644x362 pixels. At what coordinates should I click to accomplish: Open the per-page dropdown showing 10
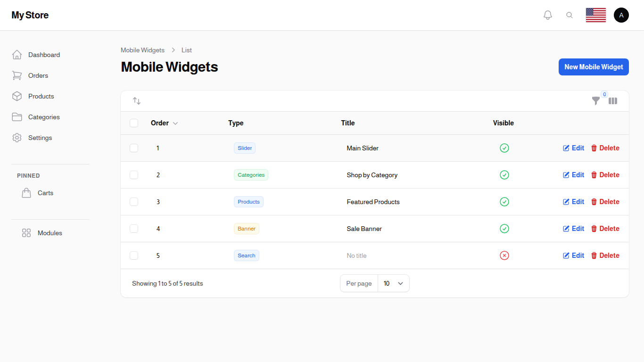pos(394,283)
